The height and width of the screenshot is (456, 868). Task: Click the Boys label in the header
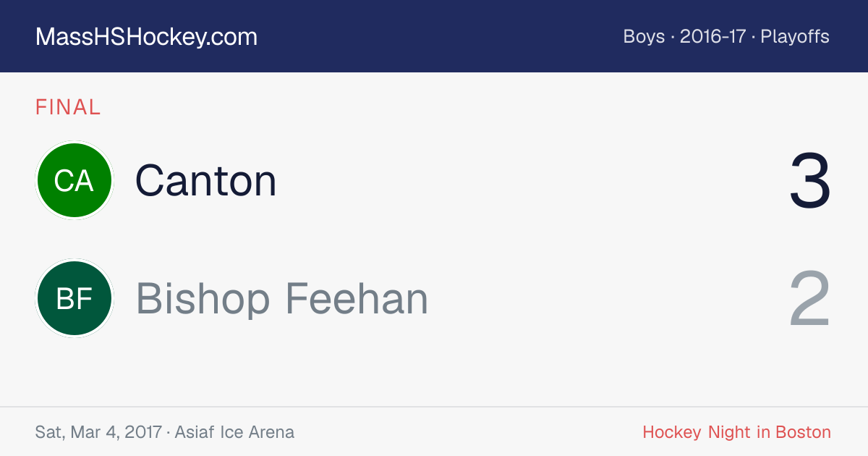tap(644, 37)
